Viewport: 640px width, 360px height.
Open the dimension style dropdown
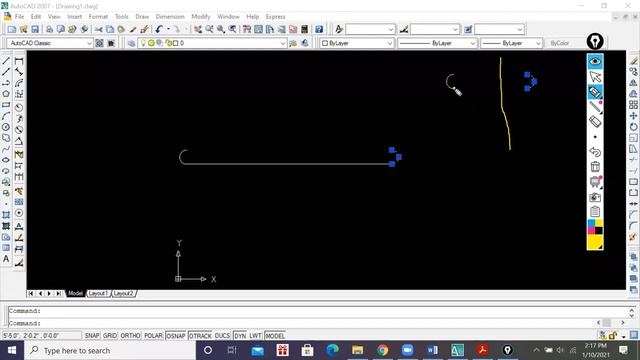pos(435,29)
